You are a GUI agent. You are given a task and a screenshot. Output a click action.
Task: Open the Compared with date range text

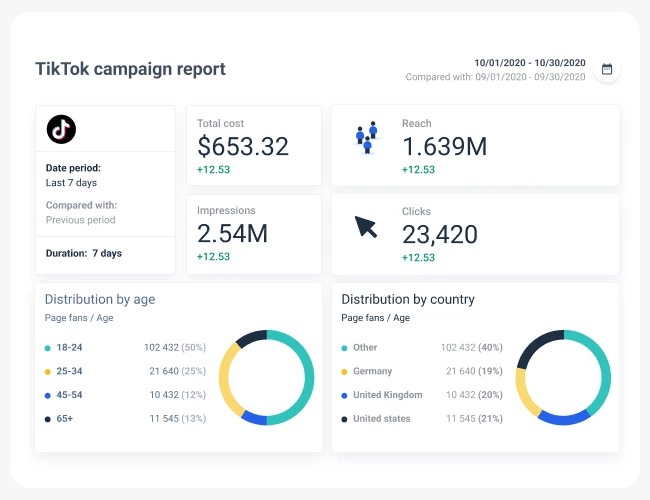[x=495, y=77]
